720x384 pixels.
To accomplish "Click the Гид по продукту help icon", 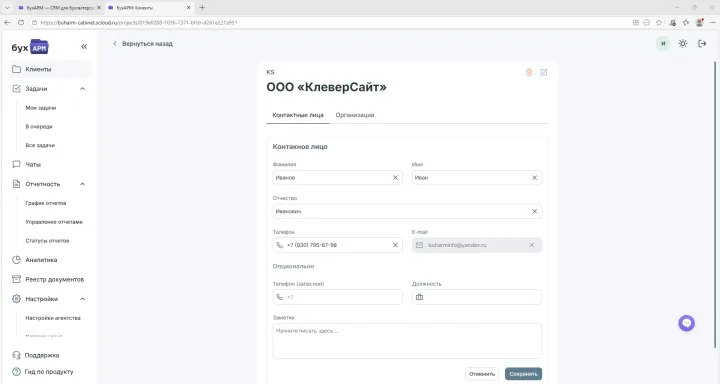I will [17, 372].
